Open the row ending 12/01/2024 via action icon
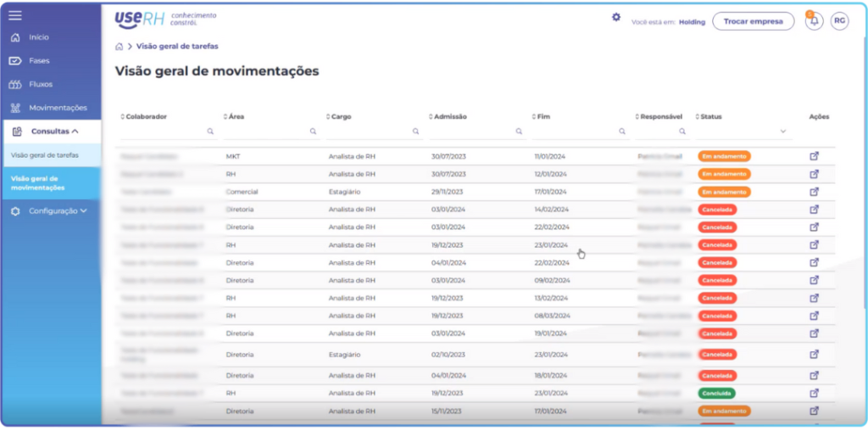868x431 pixels. click(x=814, y=174)
